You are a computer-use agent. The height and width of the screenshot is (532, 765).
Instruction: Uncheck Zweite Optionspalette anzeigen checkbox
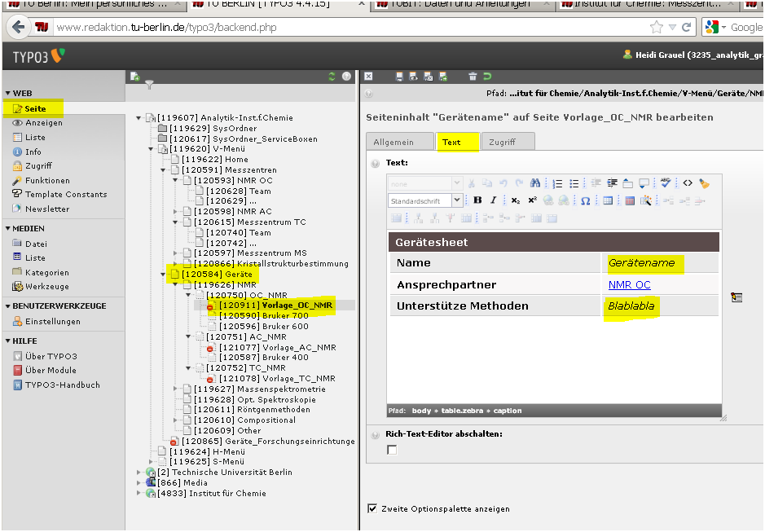point(372,508)
